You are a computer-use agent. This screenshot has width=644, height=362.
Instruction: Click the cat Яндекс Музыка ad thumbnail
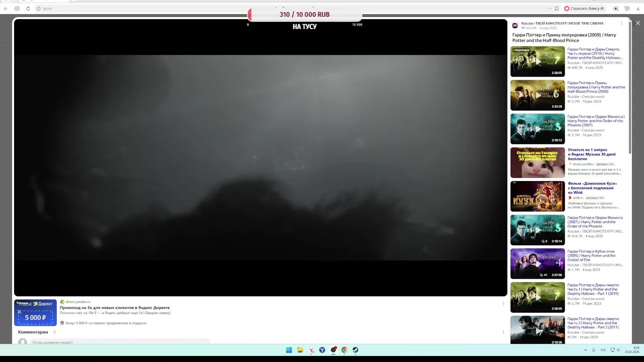tap(537, 162)
